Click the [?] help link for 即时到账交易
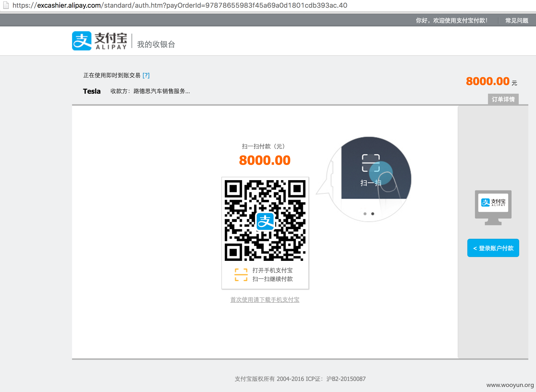536x392 pixels. tap(146, 75)
